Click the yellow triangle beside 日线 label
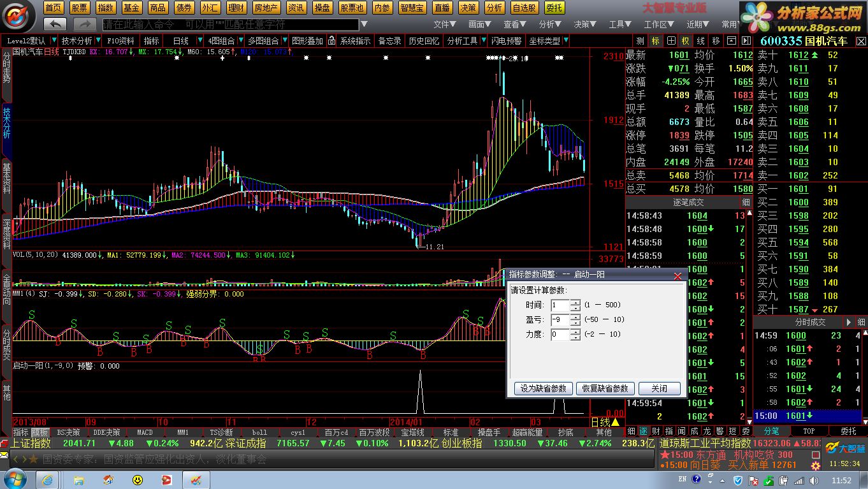 (616, 422)
